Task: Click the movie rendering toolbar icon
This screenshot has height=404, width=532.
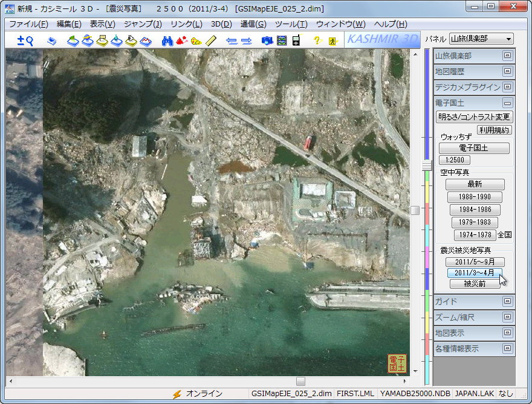Action: 281,40
